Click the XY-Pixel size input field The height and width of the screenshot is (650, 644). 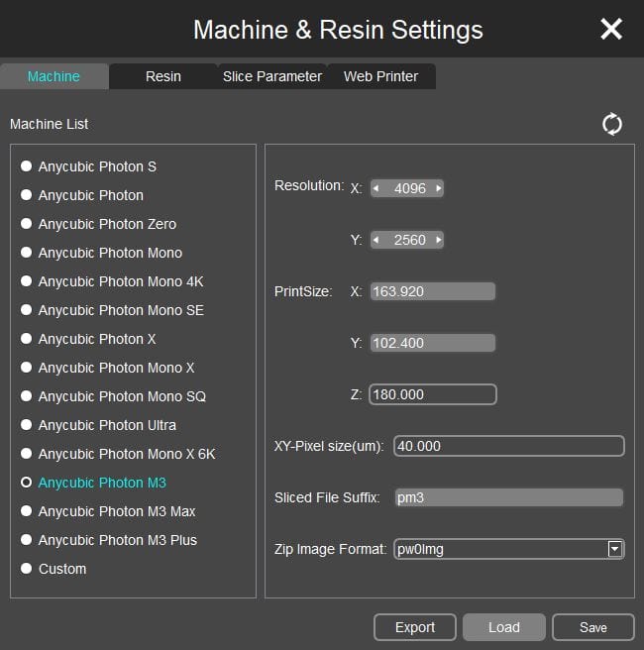coord(509,446)
